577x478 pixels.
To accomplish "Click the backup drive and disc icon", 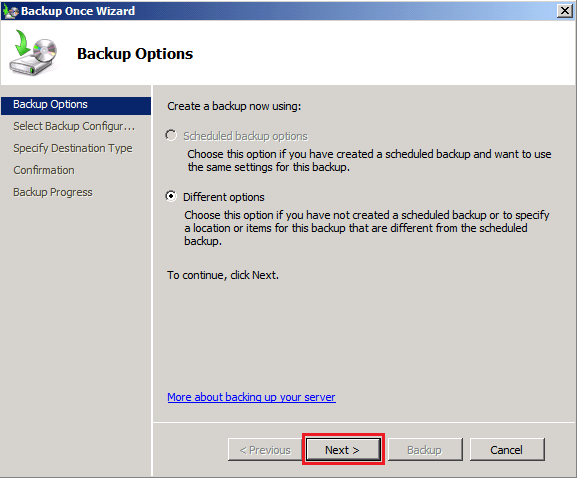I will (33, 53).
